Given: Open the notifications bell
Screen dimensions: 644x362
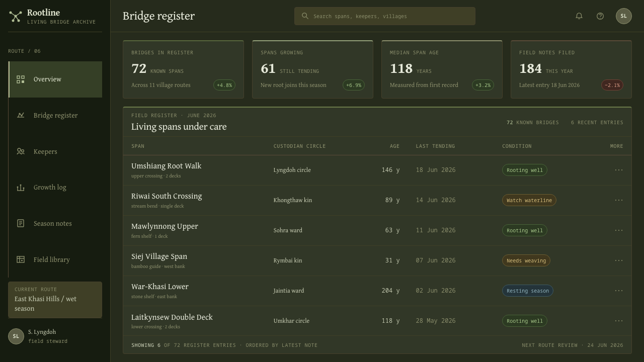Looking at the screenshot, I should click(579, 16).
